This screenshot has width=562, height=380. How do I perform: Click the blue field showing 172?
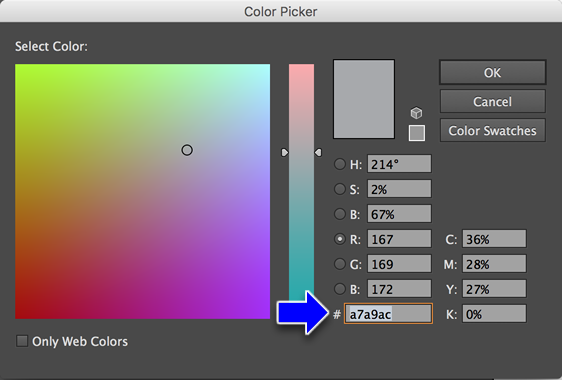click(x=399, y=289)
